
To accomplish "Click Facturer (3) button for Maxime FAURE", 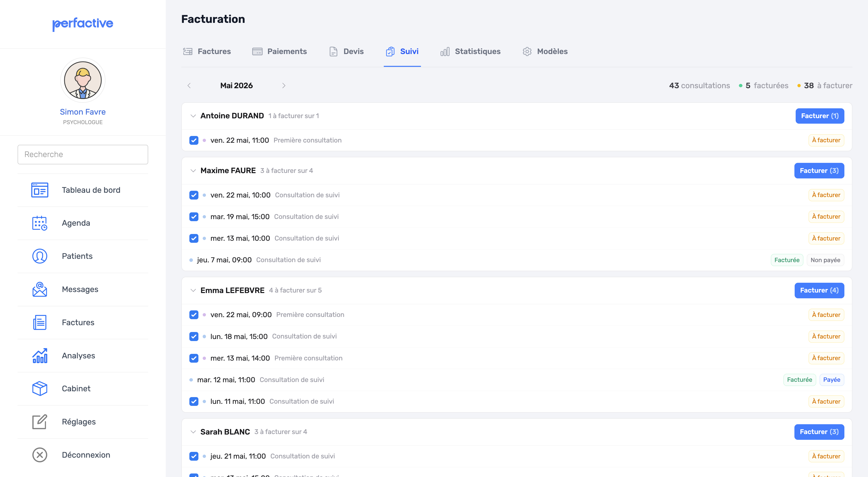I will [x=819, y=171].
